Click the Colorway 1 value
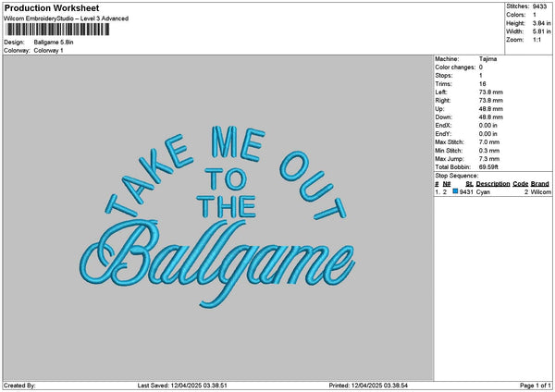This screenshot has width=555, height=392. (48, 50)
